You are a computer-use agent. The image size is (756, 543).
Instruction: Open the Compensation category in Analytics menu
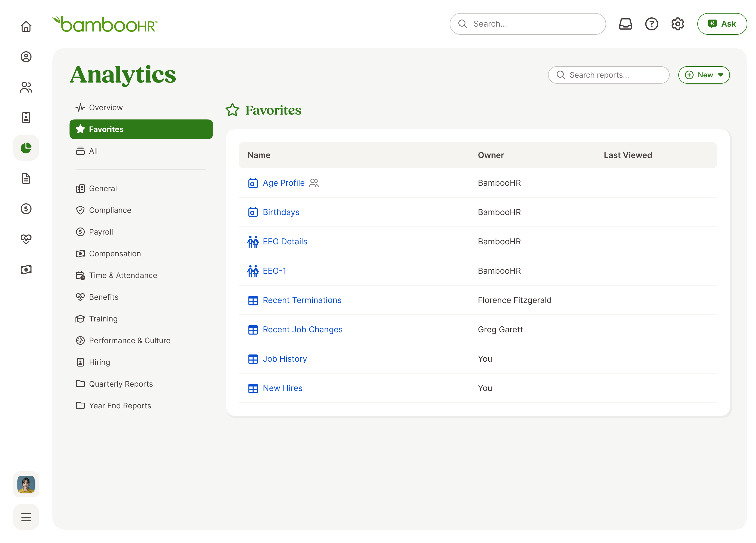pyautogui.click(x=141, y=253)
